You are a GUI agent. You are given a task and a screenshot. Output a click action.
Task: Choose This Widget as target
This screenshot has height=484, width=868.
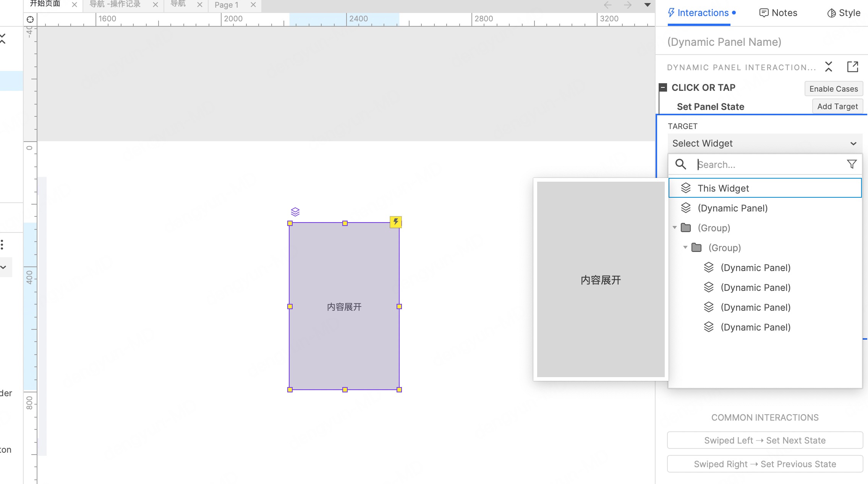tap(765, 188)
